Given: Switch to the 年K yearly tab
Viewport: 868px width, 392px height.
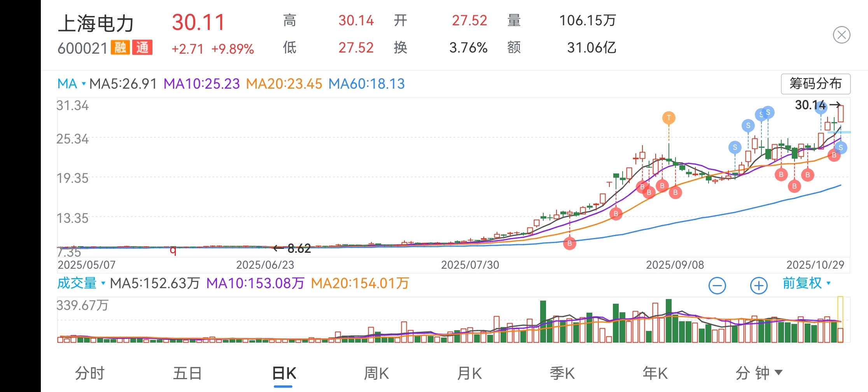Looking at the screenshot, I should [x=655, y=373].
